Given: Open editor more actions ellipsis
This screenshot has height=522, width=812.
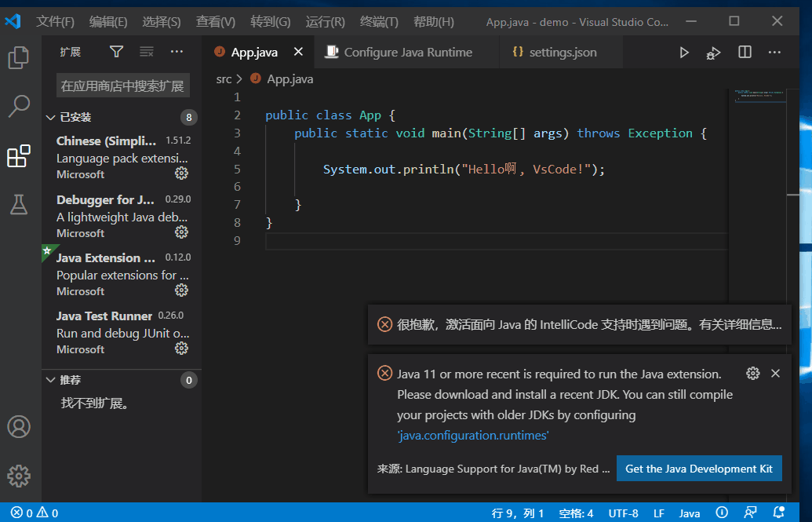Looking at the screenshot, I should [774, 52].
